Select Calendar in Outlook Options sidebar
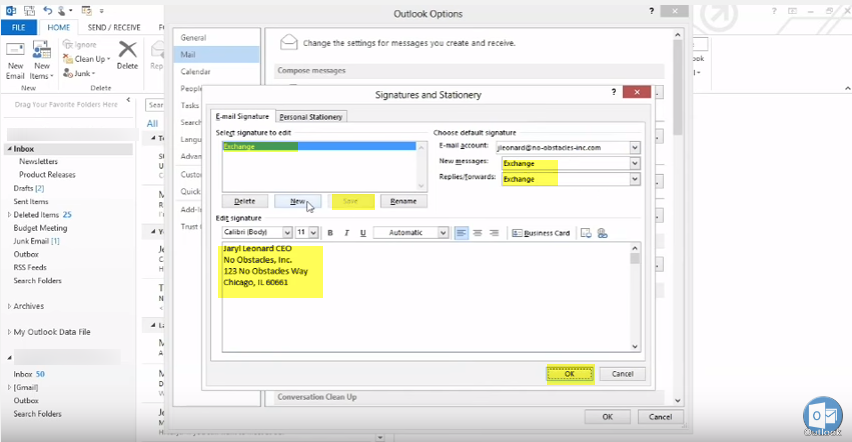852x442 pixels. pyautogui.click(x=216, y=71)
